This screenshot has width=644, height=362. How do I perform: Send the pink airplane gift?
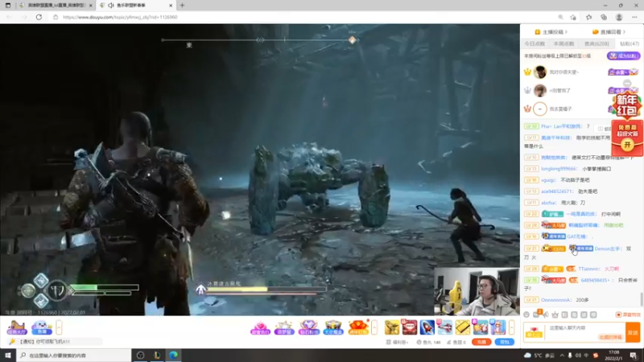[x=444, y=327]
